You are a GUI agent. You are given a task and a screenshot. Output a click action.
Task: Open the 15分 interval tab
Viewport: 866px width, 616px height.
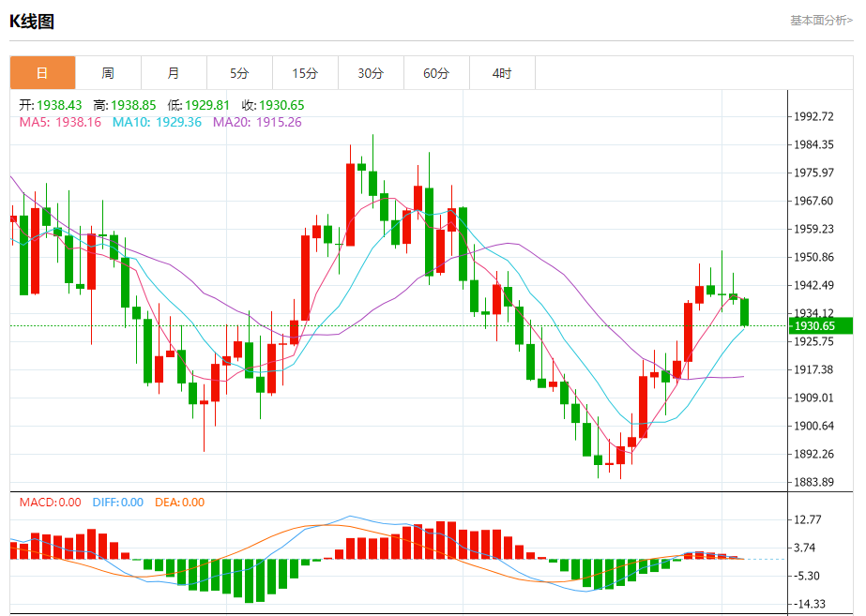[x=306, y=73]
